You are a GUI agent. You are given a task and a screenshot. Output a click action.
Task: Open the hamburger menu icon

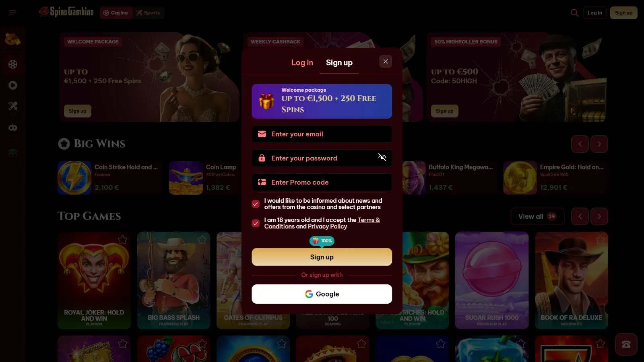click(12, 13)
